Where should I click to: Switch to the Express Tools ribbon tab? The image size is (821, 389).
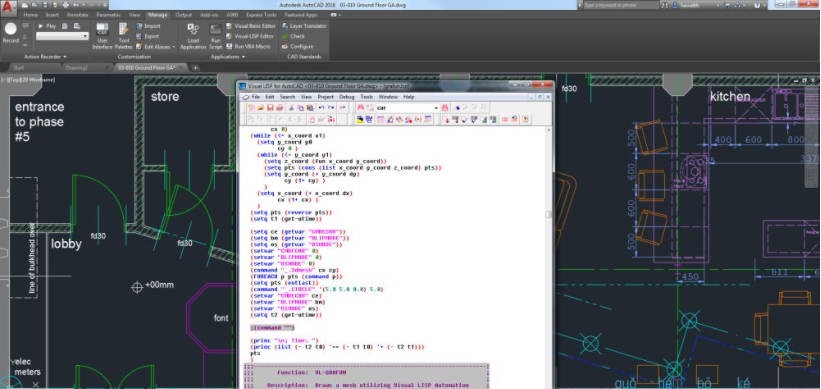pyautogui.click(x=261, y=15)
